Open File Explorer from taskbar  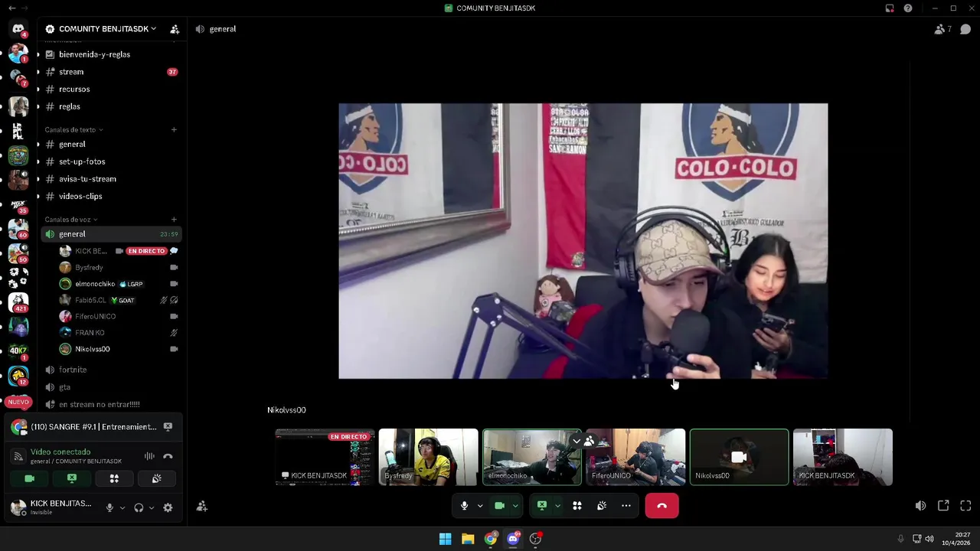[468, 539]
